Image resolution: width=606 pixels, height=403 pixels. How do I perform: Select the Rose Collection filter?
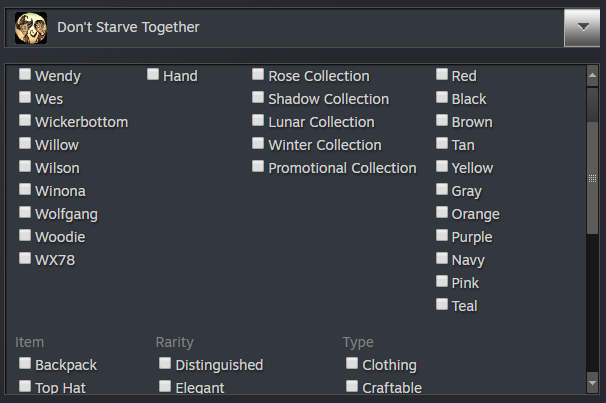click(259, 75)
